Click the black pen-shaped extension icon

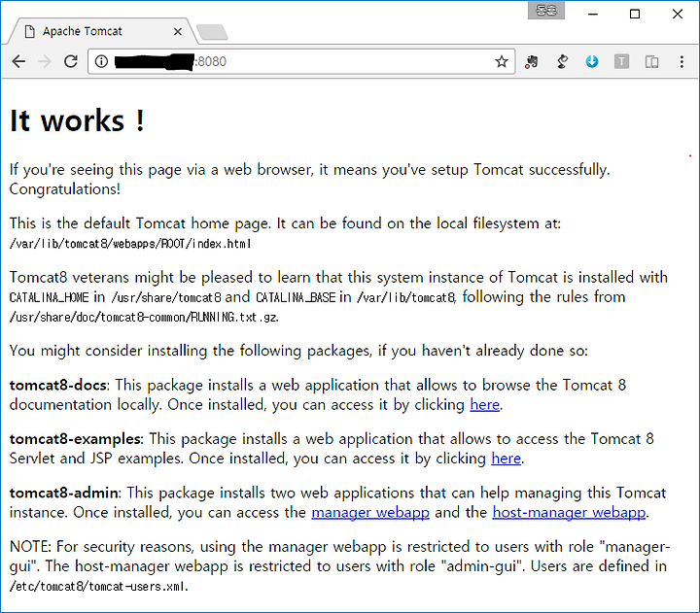(x=563, y=61)
